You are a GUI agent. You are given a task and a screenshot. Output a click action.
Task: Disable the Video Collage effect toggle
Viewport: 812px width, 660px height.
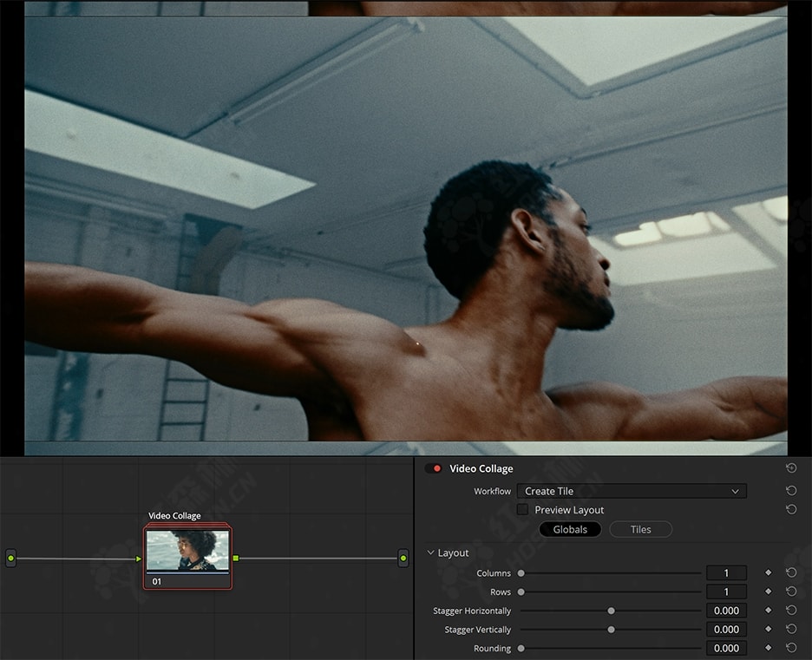tap(433, 469)
